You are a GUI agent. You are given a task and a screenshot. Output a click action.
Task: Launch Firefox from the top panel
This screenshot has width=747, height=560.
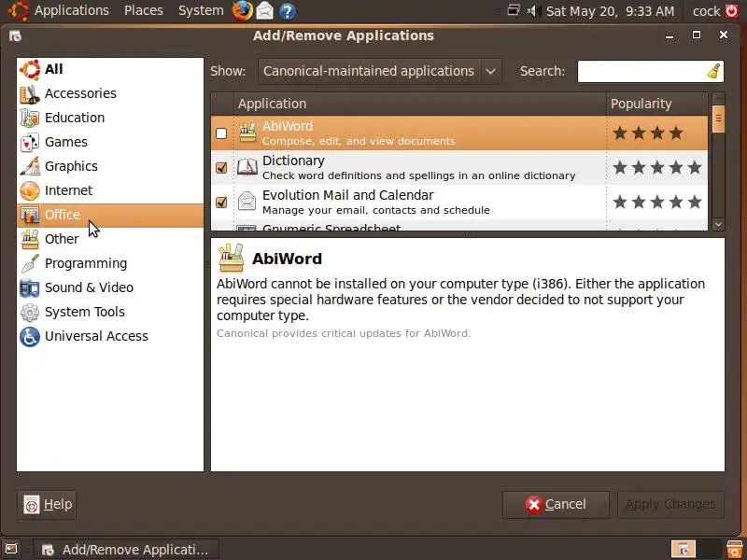243,10
